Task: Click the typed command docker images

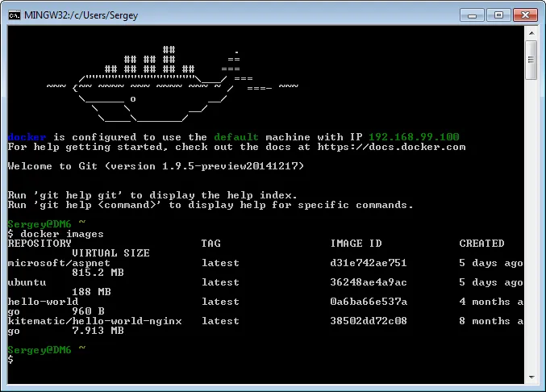Action: [62, 234]
